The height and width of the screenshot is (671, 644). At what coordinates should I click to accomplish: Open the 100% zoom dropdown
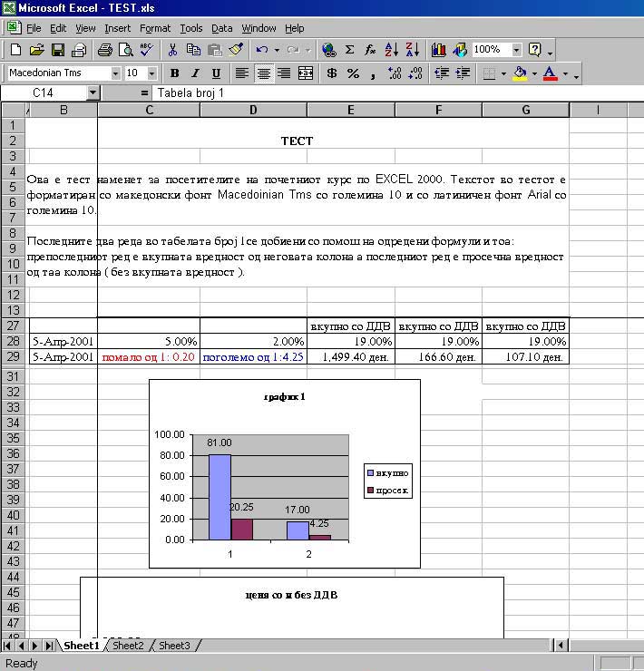516,50
